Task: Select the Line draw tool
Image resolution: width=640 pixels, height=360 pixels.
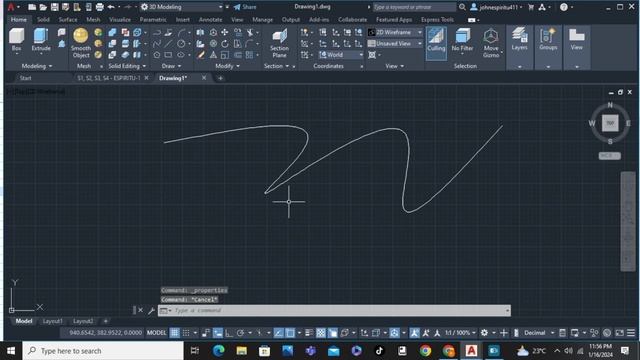Action: coord(169,43)
